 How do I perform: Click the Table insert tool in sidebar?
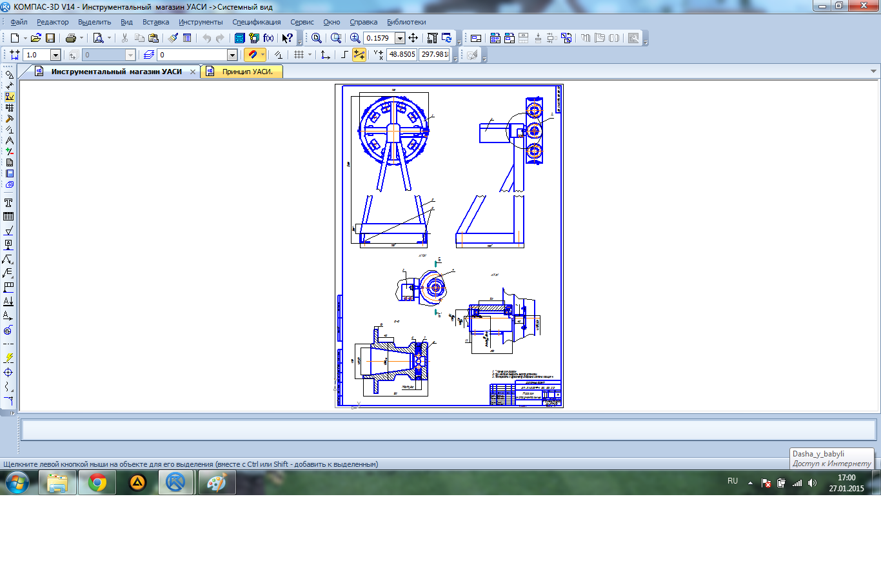(x=9, y=217)
